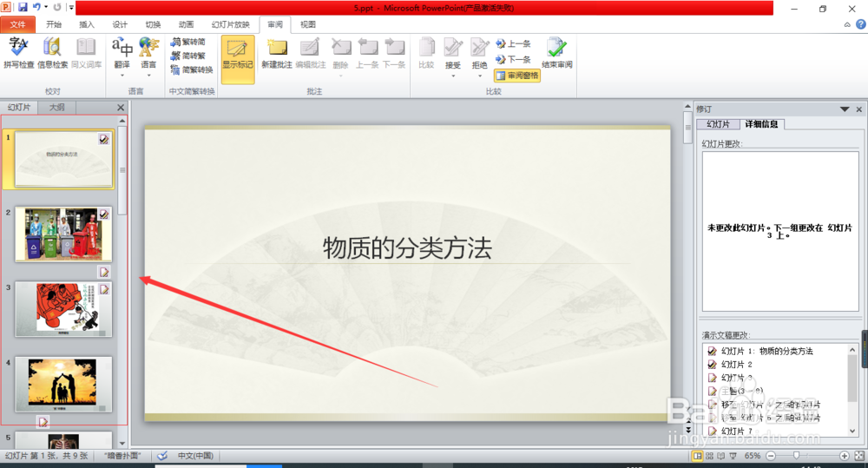Select slide 2 thumbnail with recycling bins
Screen dimensions: 868x468
click(63, 234)
